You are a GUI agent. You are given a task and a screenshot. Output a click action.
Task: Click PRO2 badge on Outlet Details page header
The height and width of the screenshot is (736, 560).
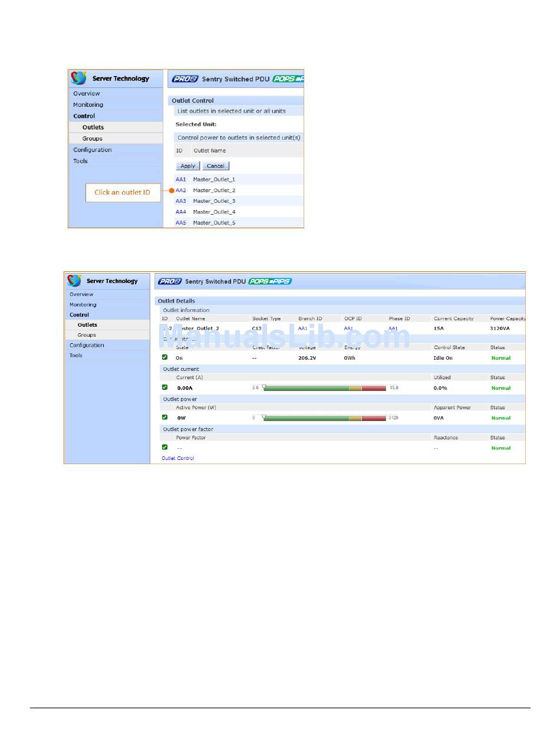pyautogui.click(x=170, y=281)
